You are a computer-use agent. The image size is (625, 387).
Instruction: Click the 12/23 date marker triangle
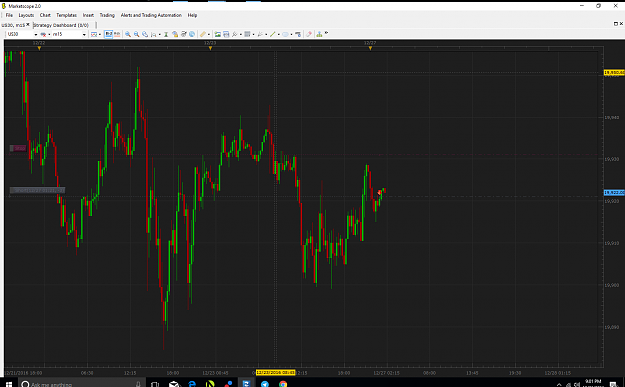210,48
